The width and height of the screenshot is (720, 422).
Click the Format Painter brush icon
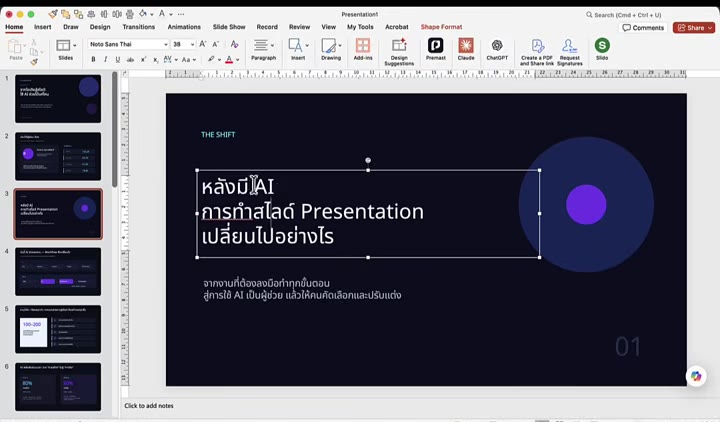(34, 62)
